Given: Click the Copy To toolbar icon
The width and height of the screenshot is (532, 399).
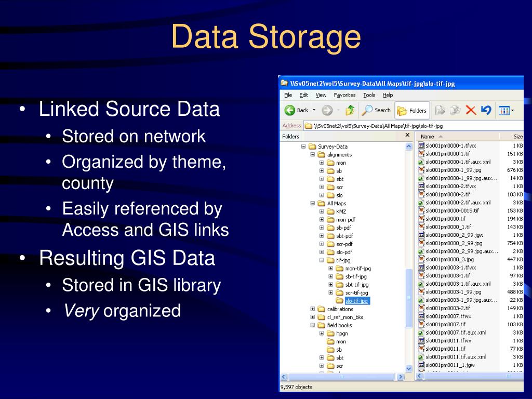Looking at the screenshot, I should pyautogui.click(x=455, y=110).
